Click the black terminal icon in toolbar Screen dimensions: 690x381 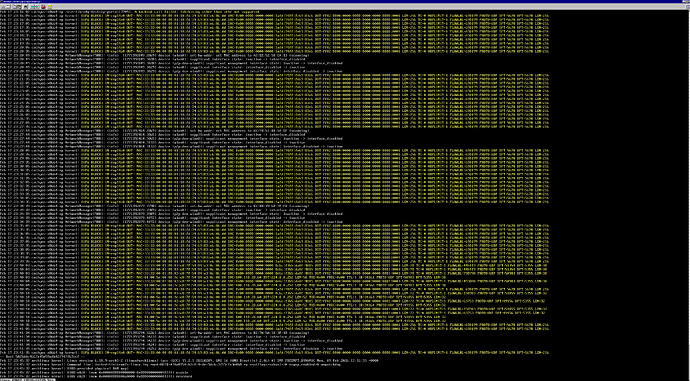click(25, 7)
